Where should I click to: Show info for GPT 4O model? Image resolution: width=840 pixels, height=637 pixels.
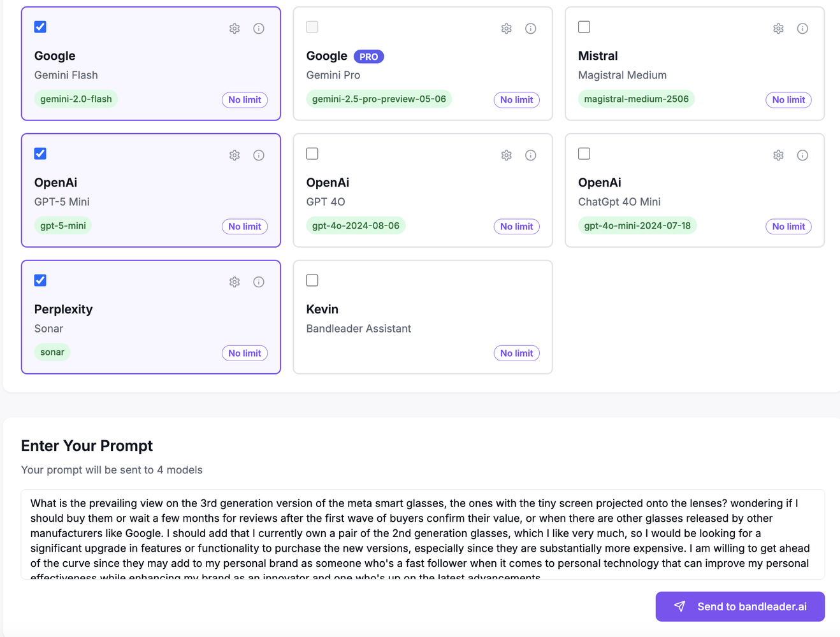pyautogui.click(x=530, y=155)
